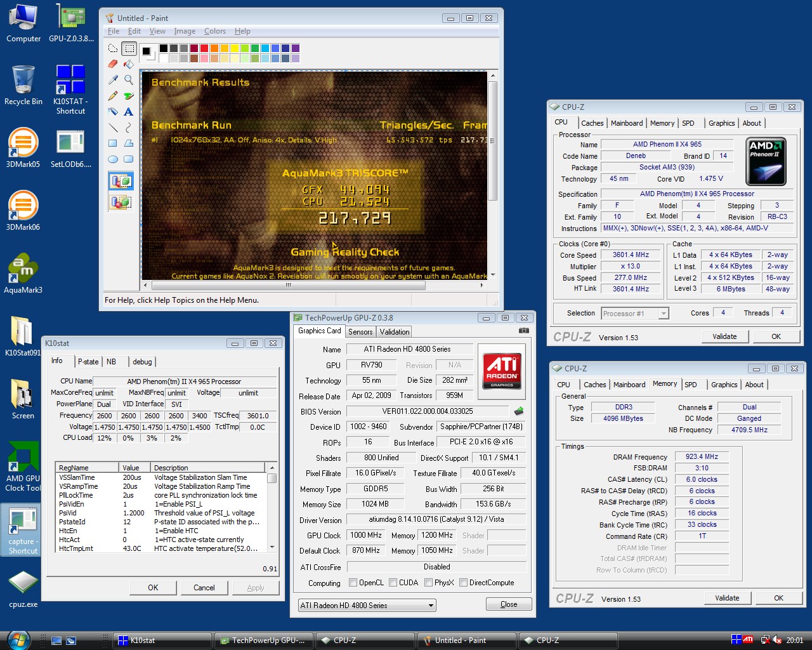Click the ATI tray icon
812x650 pixels.
pyautogui.click(x=748, y=640)
